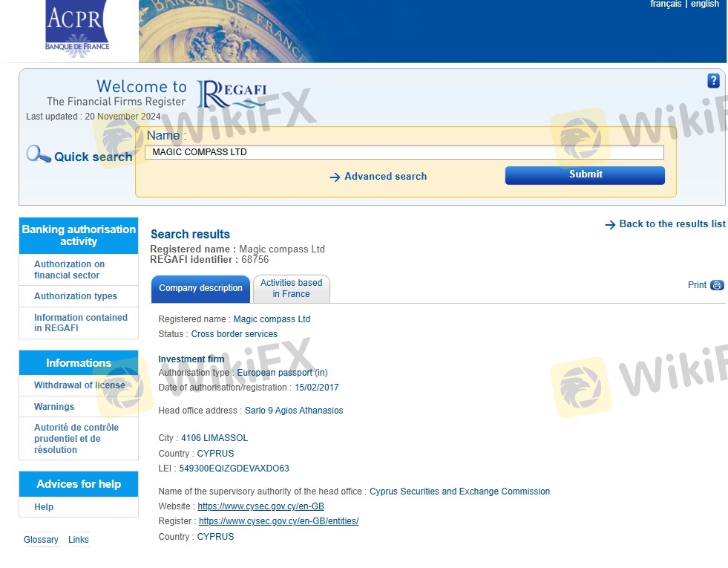Click REGAFI identifier value 68756
Image resolution: width=728 pixels, height=568 pixels.
[255, 260]
